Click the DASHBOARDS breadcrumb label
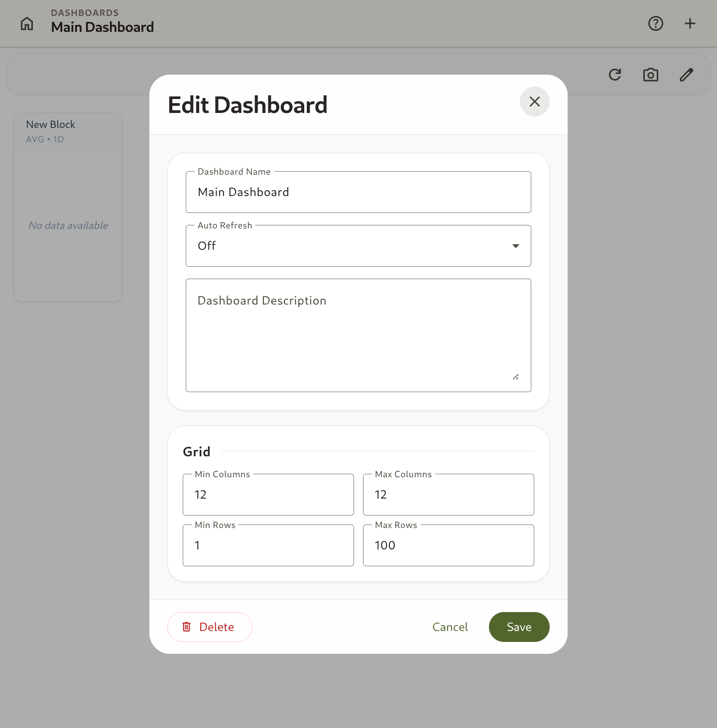The height and width of the screenshot is (728, 717). 85,13
